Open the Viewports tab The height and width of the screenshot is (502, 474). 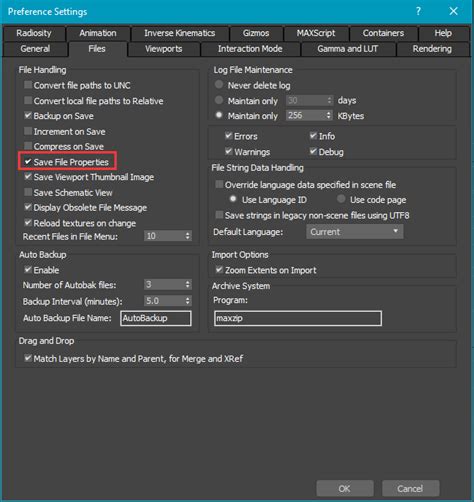(x=164, y=49)
